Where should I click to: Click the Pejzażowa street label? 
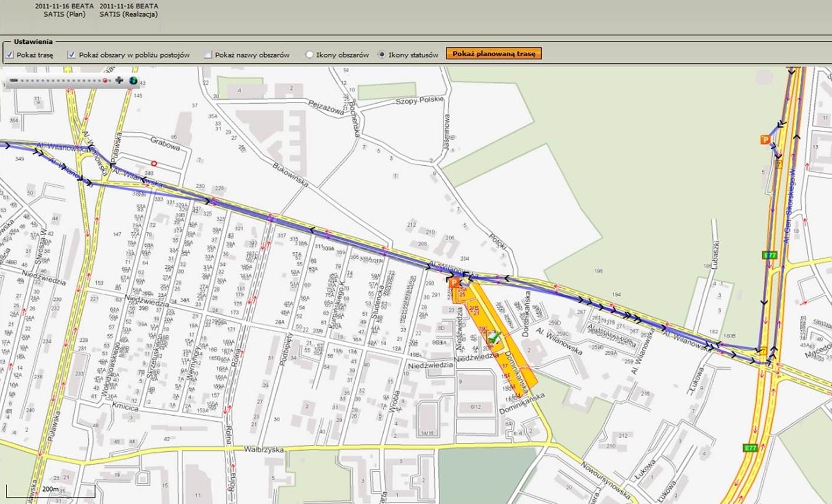[326, 107]
